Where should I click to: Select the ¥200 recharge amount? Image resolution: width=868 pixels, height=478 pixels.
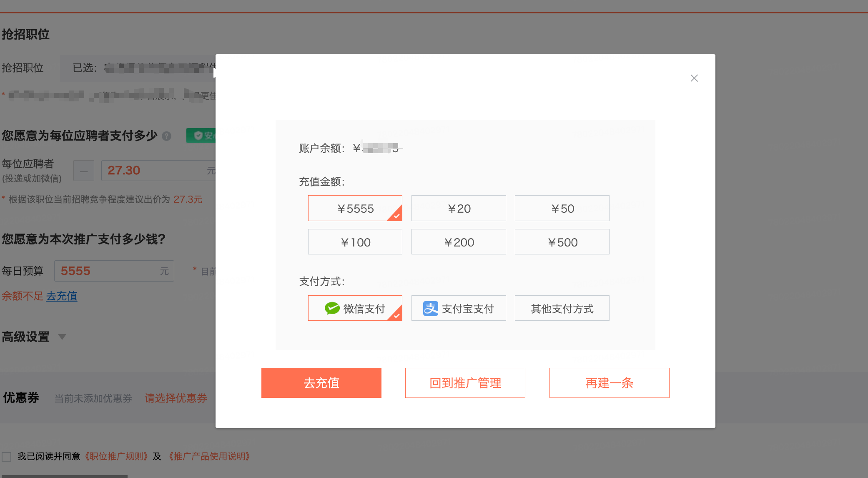coord(459,242)
